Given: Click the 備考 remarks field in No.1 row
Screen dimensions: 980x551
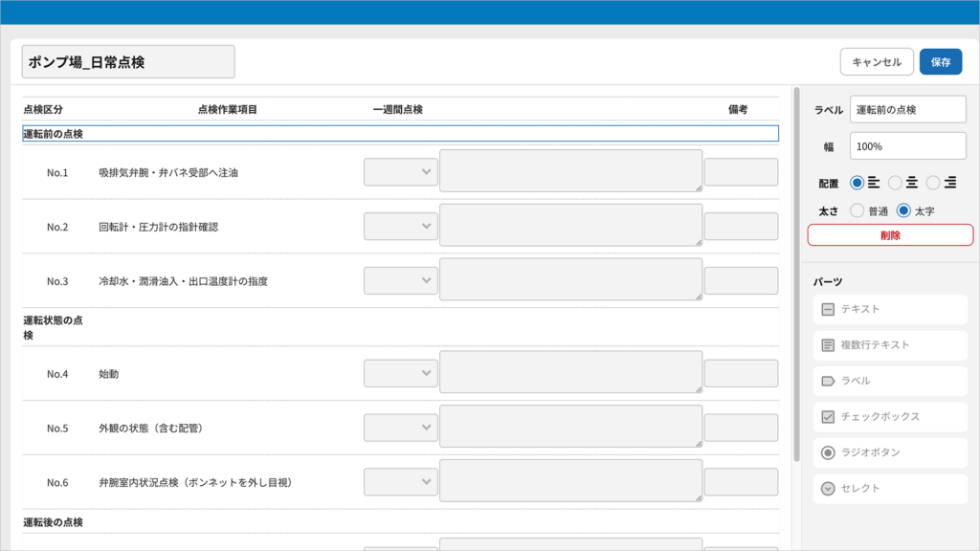Looking at the screenshot, I should pyautogui.click(x=742, y=172).
